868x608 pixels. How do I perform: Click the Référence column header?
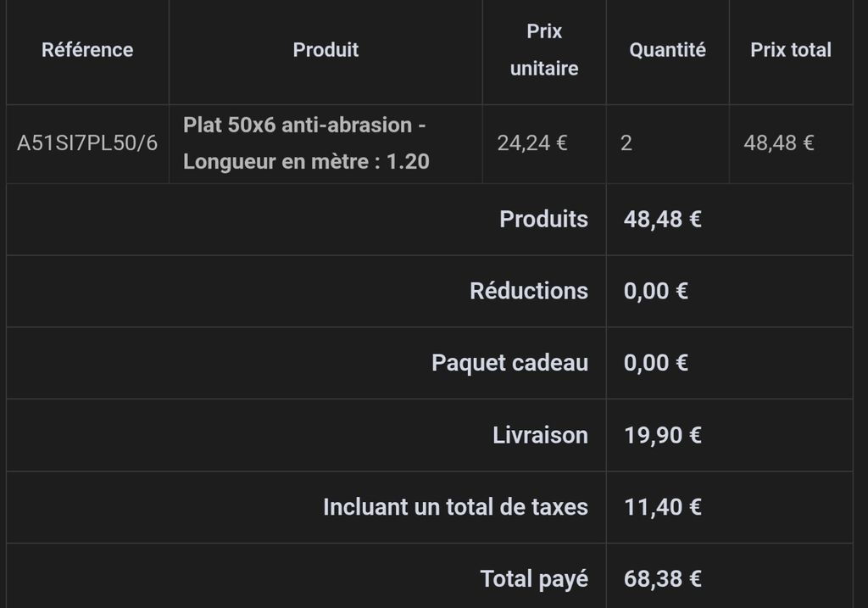[87, 50]
